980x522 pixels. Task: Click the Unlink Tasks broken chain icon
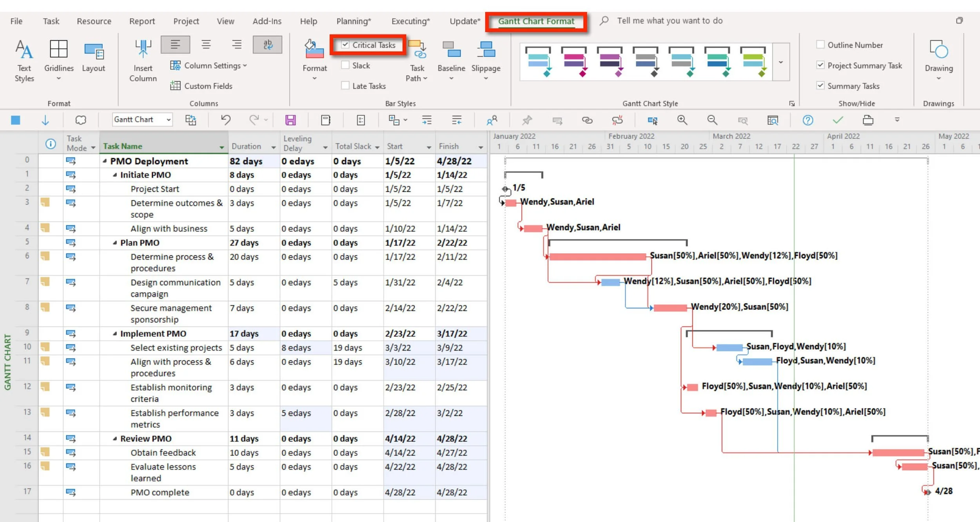[617, 120]
